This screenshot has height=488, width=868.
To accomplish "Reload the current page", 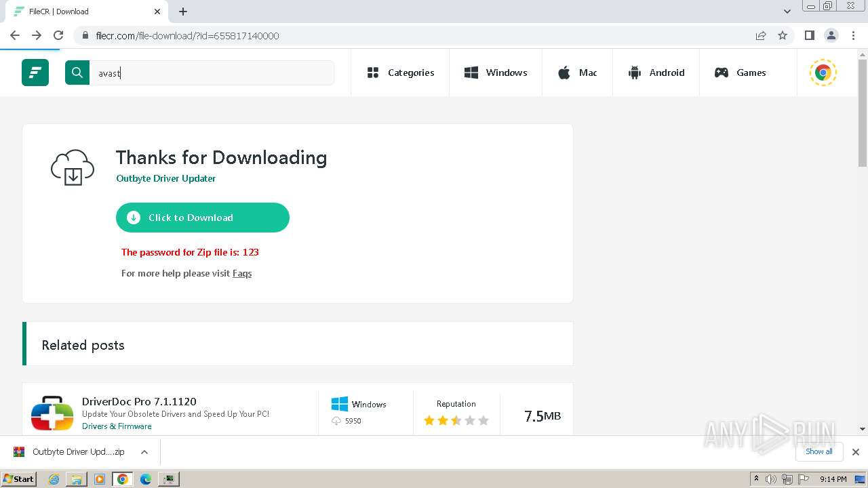I will pos(58,35).
